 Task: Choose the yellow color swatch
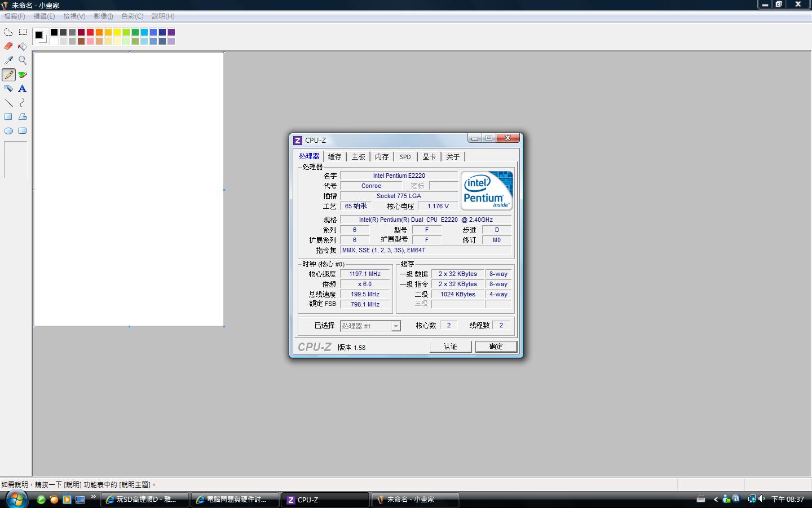117,32
